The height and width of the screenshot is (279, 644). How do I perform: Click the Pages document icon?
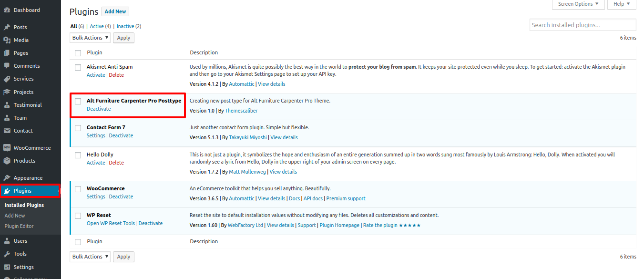[x=7, y=53]
